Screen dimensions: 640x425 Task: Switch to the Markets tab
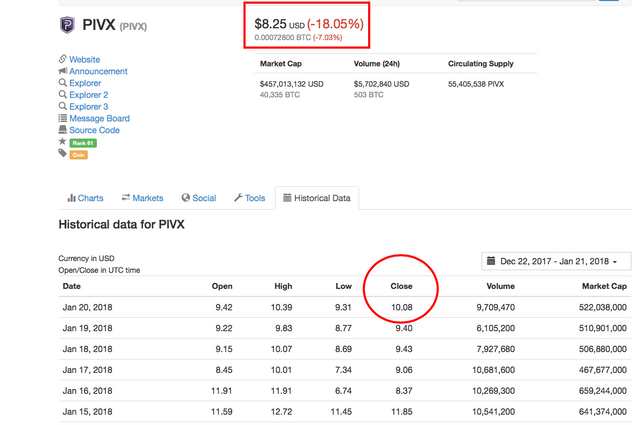tap(142, 198)
